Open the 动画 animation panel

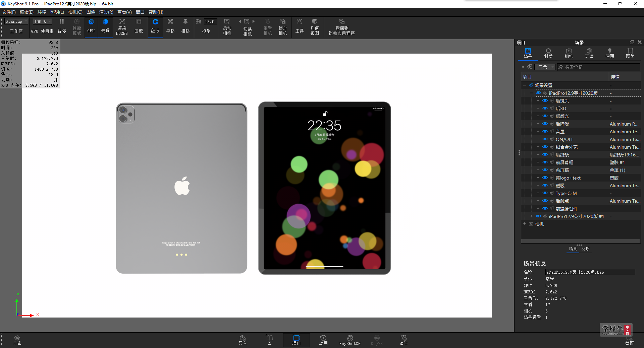coord(323,340)
